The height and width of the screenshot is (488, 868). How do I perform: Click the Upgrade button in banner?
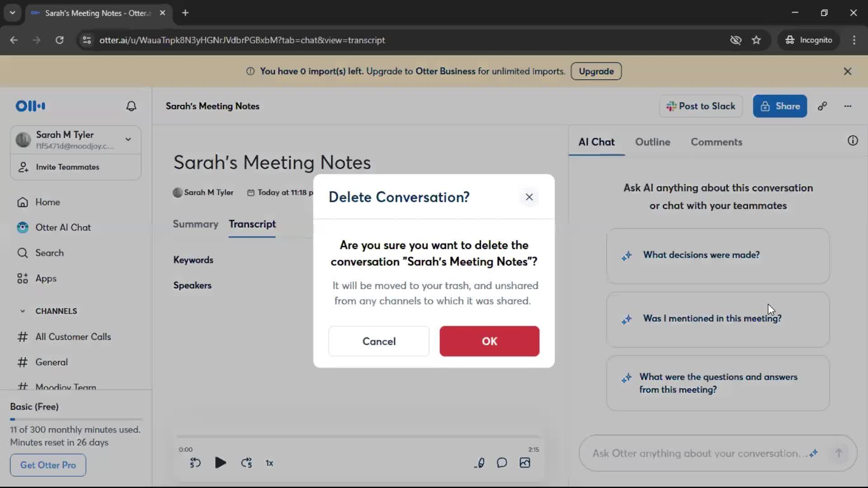pos(596,71)
